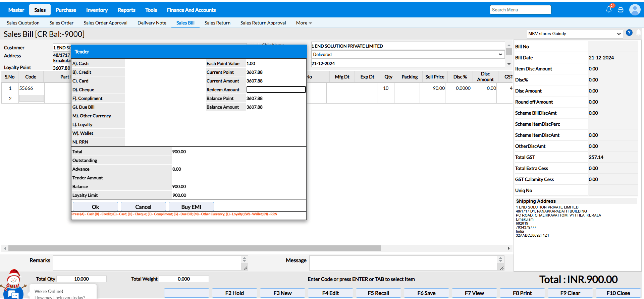Click the F6 Save button
Image resolution: width=644 pixels, height=299 pixels.
click(426, 293)
